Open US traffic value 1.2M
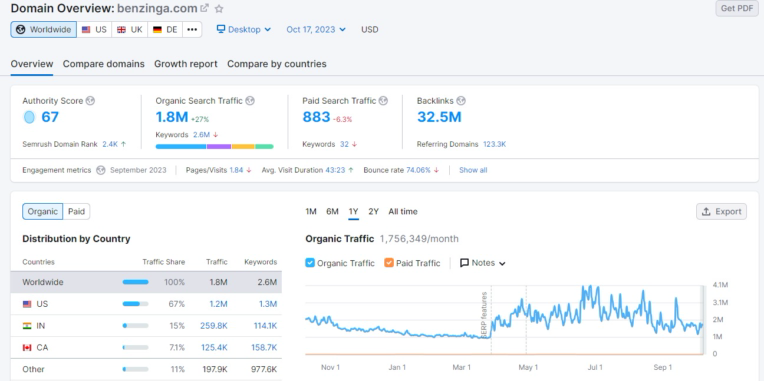764x381 pixels. (219, 304)
